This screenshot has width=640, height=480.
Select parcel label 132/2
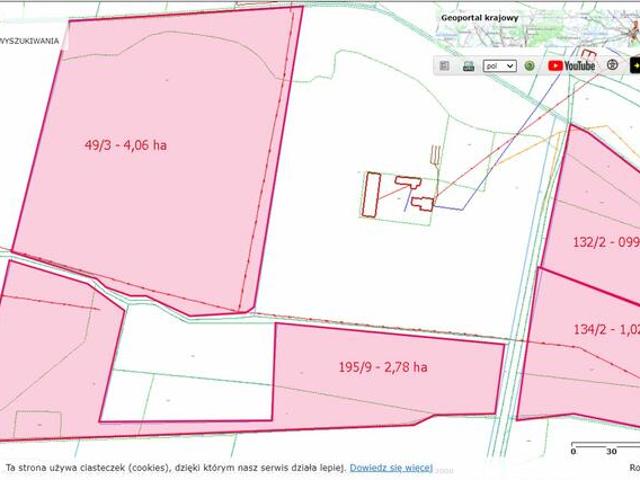(x=606, y=242)
